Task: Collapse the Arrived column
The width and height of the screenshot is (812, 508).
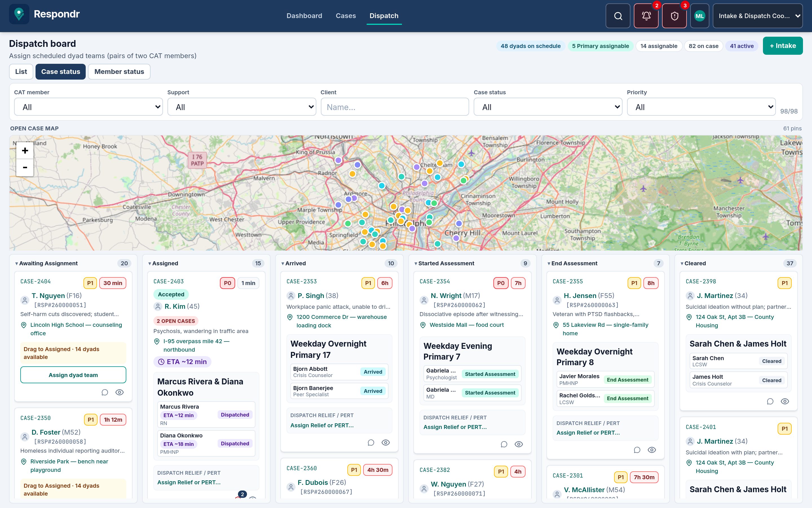Action: (x=283, y=263)
